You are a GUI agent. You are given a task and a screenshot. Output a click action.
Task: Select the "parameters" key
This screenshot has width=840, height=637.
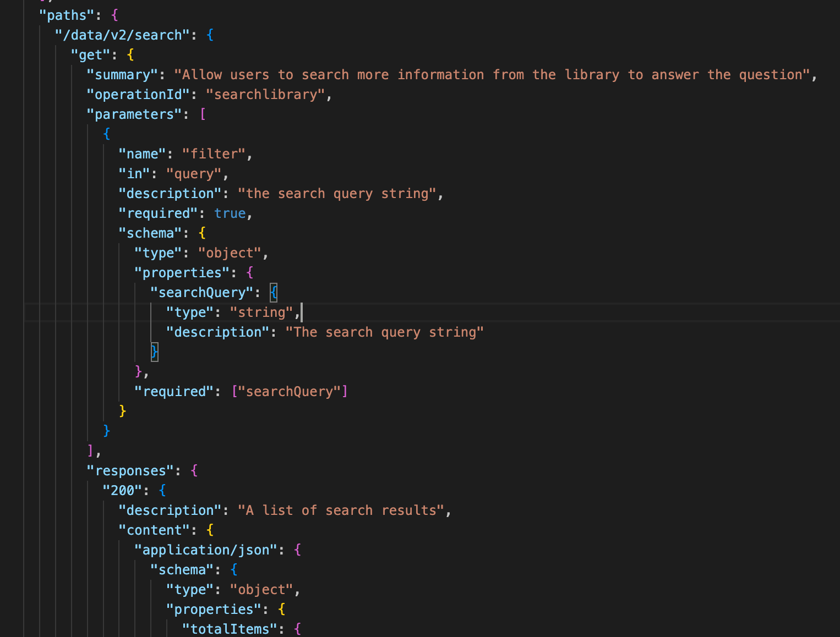tap(132, 114)
